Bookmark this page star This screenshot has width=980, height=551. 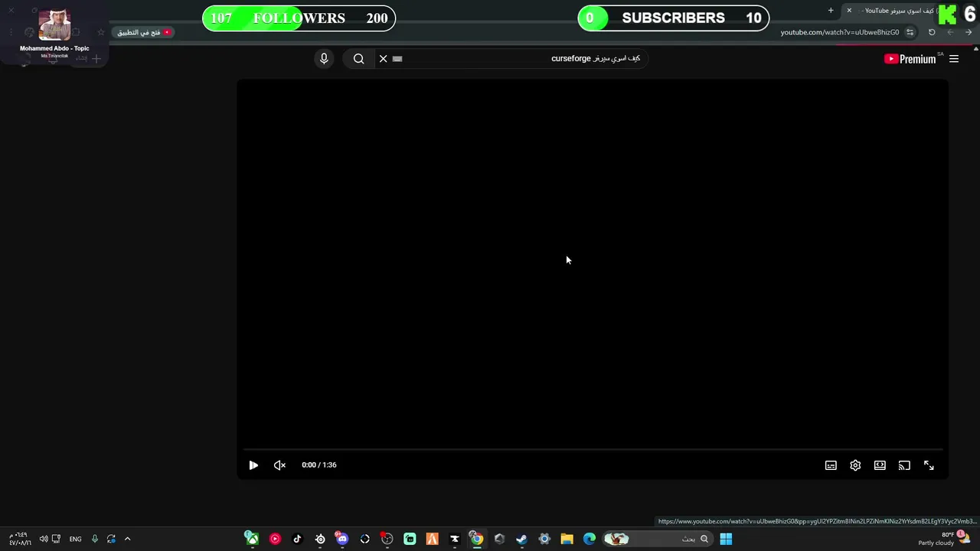[x=100, y=32]
